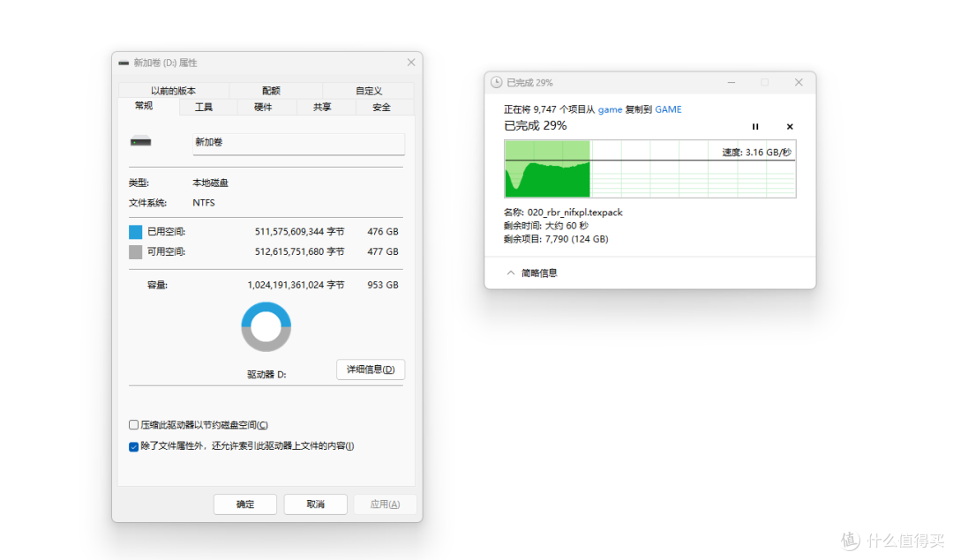Close the drive properties dialog

click(x=411, y=63)
